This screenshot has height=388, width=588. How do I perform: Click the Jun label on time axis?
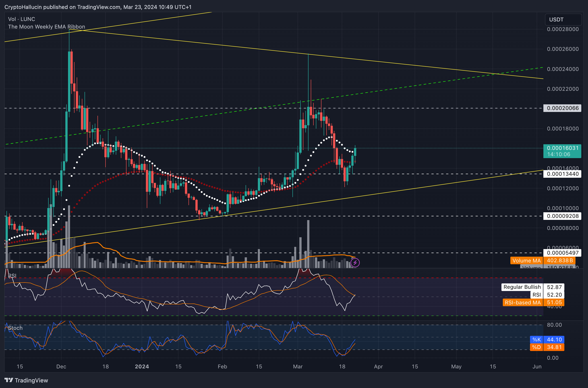click(x=537, y=366)
